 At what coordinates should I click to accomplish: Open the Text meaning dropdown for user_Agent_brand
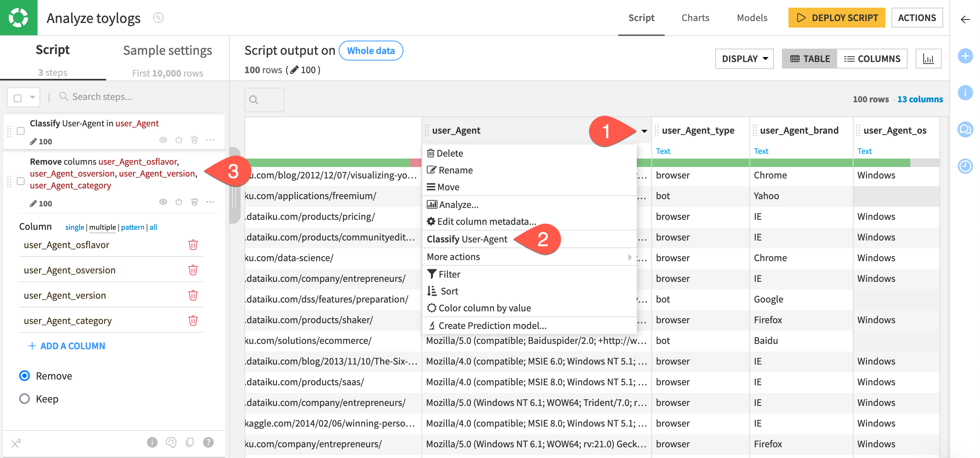tap(761, 151)
